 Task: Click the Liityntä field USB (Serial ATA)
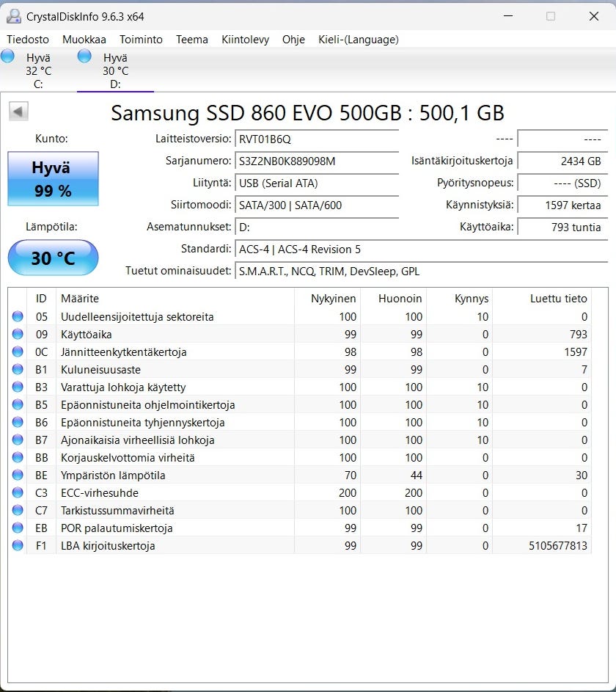point(317,183)
